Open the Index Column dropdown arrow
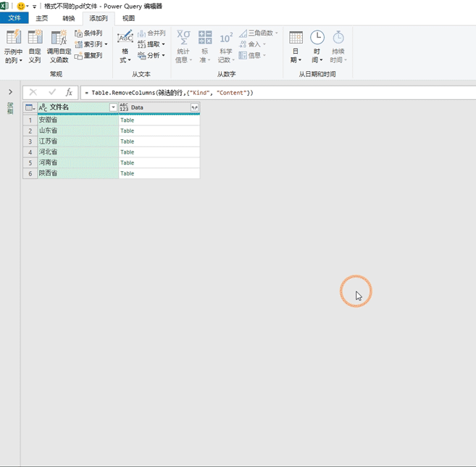This screenshot has width=476, height=467. (x=106, y=45)
